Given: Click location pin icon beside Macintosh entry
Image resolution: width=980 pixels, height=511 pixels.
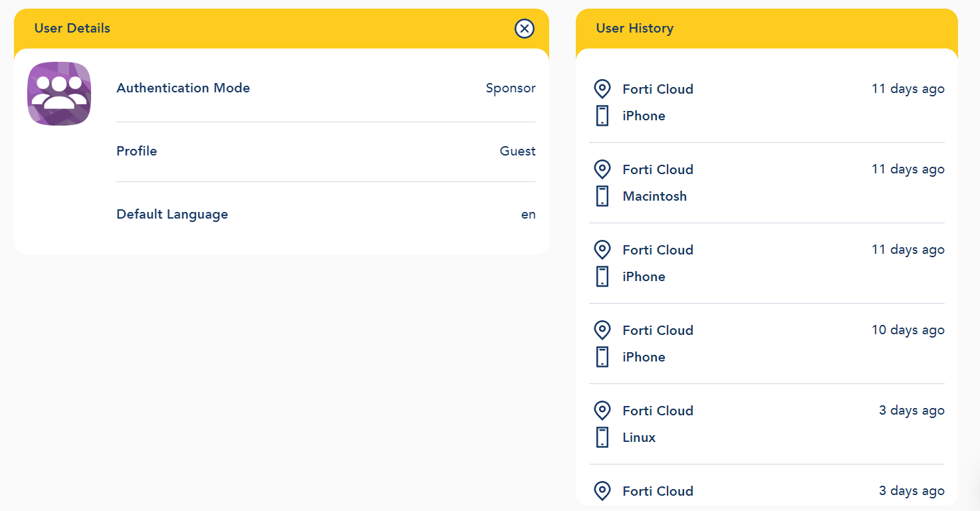Looking at the screenshot, I should [x=602, y=169].
